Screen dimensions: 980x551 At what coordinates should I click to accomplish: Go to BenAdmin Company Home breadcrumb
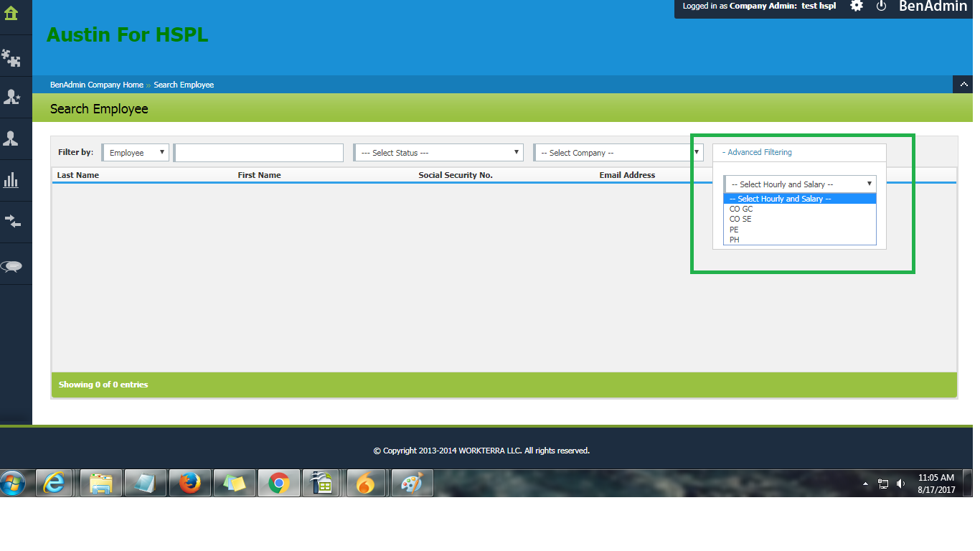[97, 85]
